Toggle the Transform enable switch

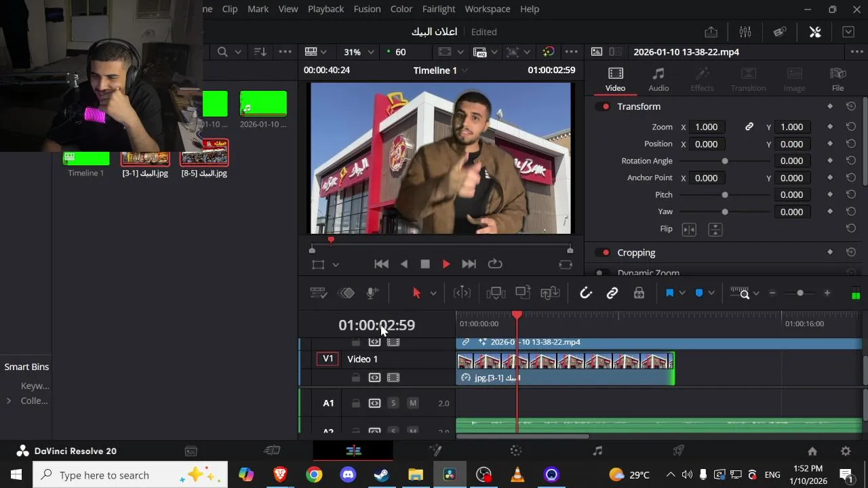pos(603,106)
